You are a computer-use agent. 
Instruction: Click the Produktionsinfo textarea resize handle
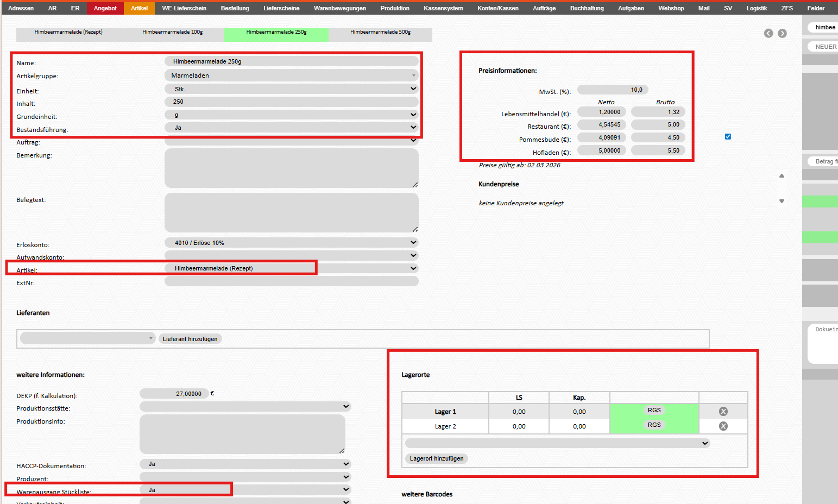[x=342, y=451]
